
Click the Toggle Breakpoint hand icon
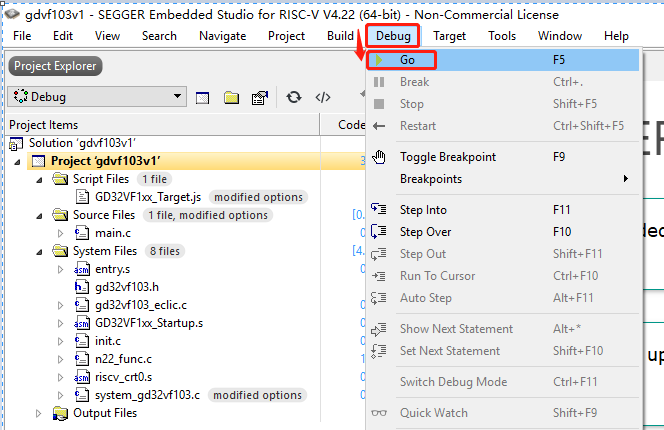pyautogui.click(x=379, y=157)
